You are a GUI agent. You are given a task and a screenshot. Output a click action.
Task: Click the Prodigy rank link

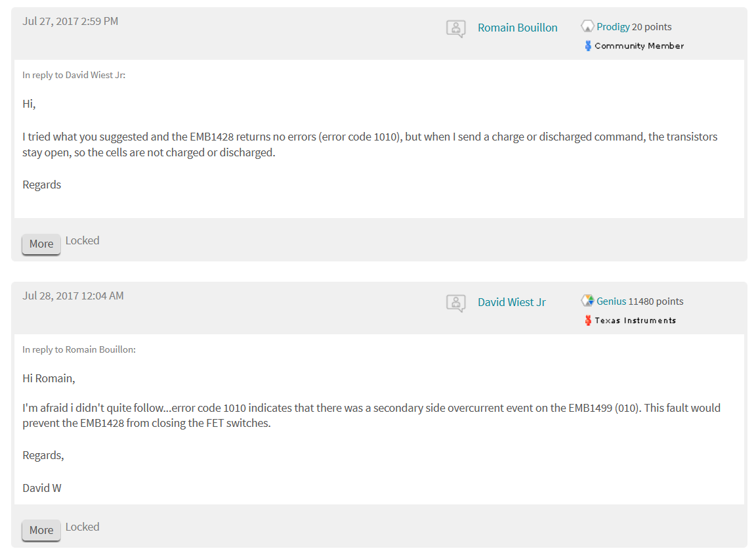(613, 27)
